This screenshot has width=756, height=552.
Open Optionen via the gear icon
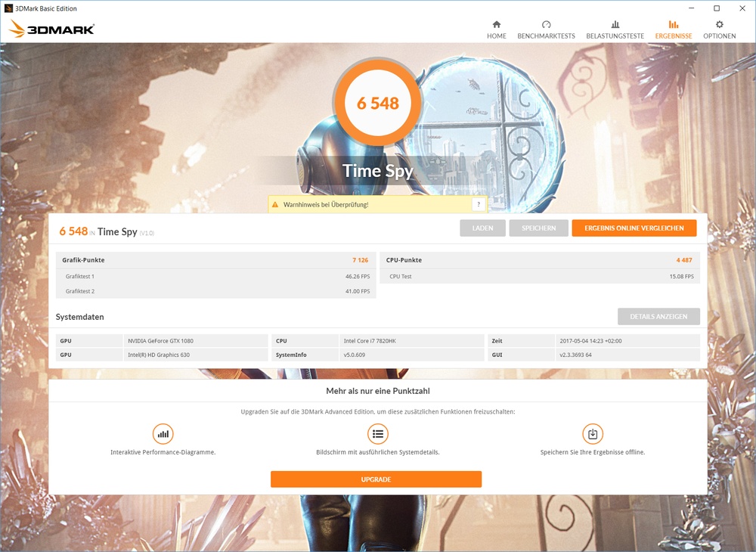point(719,25)
